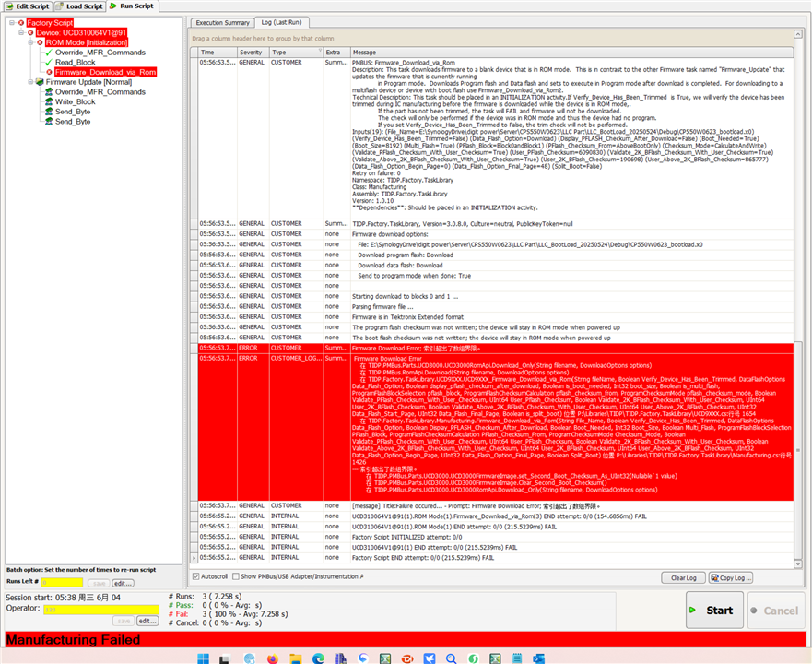Collapse the ROM Mode [Initialization] node
812x664 pixels.
point(30,42)
